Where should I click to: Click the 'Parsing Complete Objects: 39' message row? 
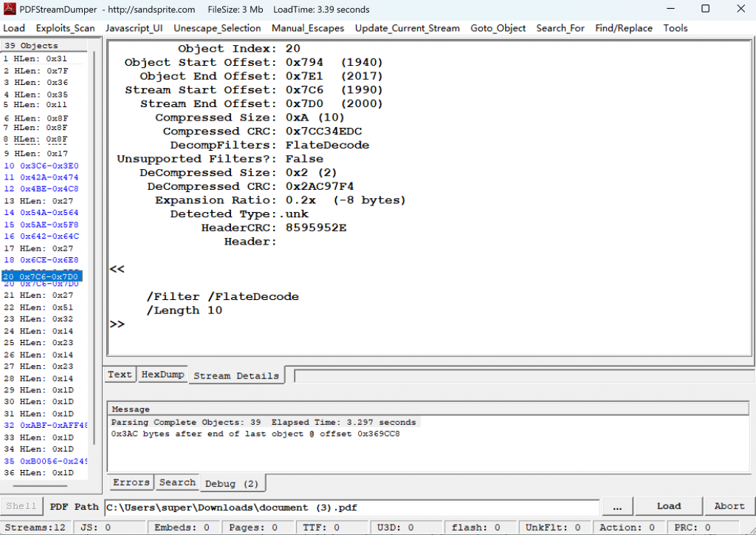[264, 422]
